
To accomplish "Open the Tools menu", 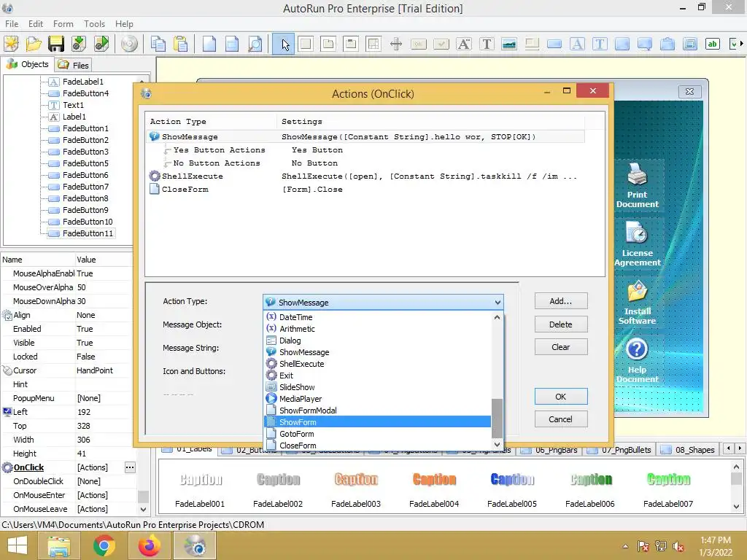I will pyautogui.click(x=94, y=24).
